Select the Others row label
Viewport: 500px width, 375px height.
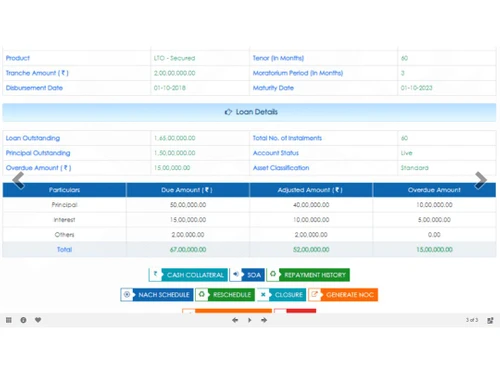(64, 235)
